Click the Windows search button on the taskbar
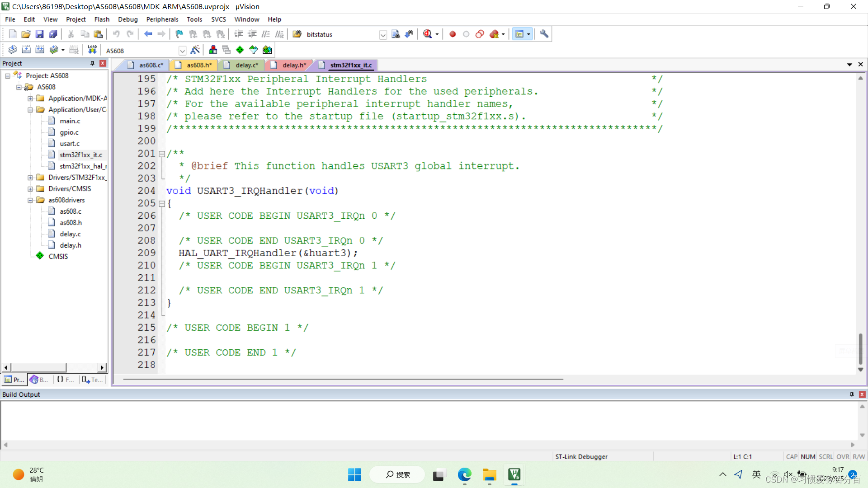Screen dimensions: 868x488 tap(397, 474)
